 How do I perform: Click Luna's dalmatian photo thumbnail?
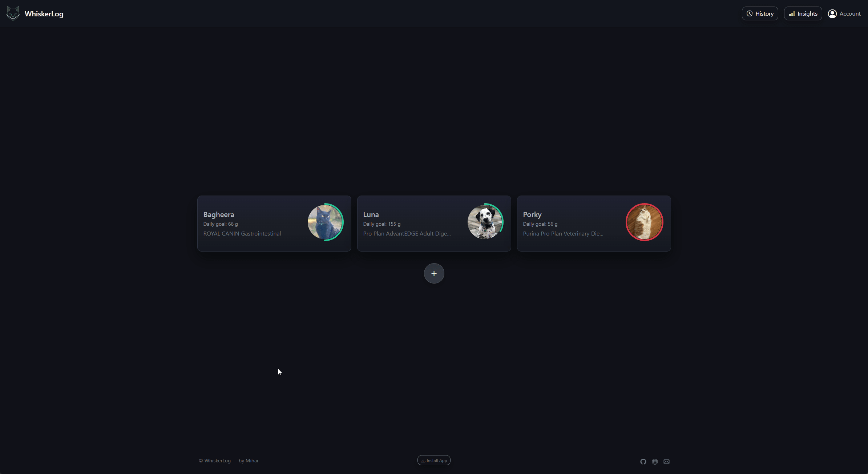(485, 222)
